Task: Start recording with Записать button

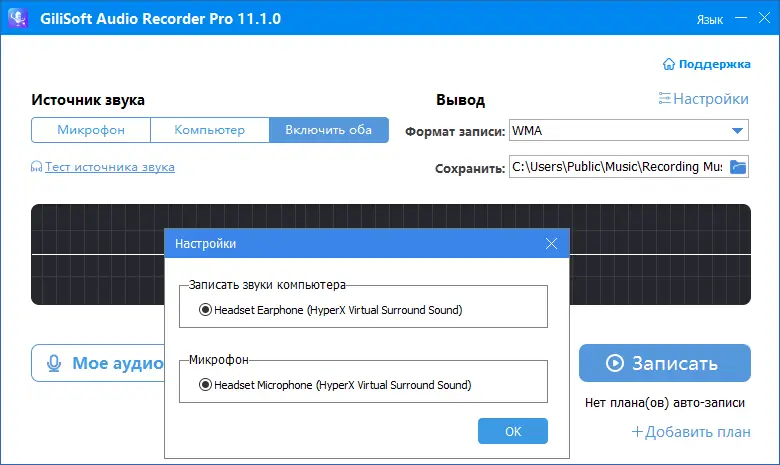Action: (x=665, y=363)
